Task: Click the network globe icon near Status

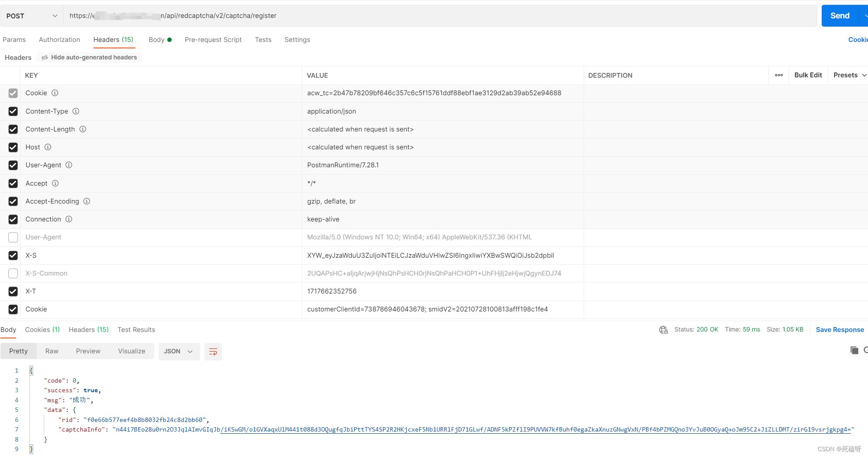Action: pyautogui.click(x=664, y=330)
